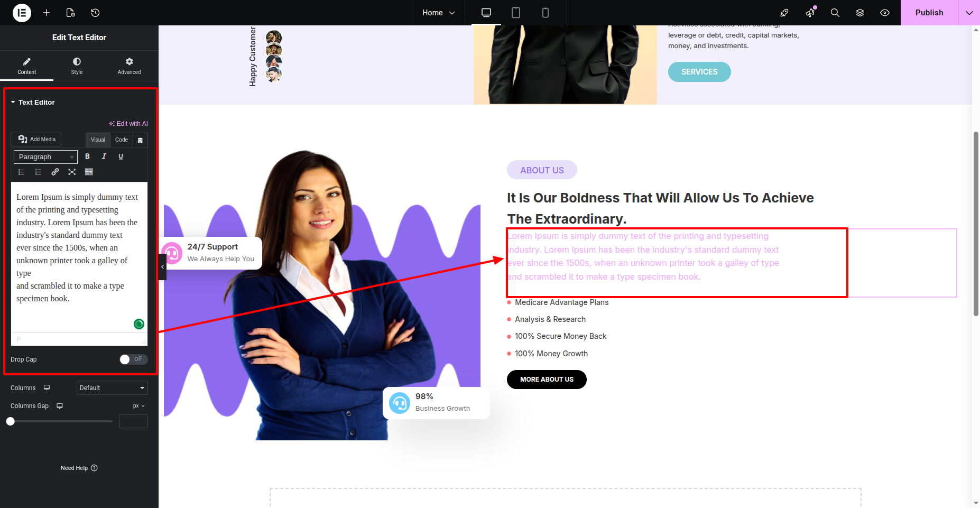This screenshot has width=980, height=508.
Task: Switch to tablet responsive view
Action: [516, 13]
